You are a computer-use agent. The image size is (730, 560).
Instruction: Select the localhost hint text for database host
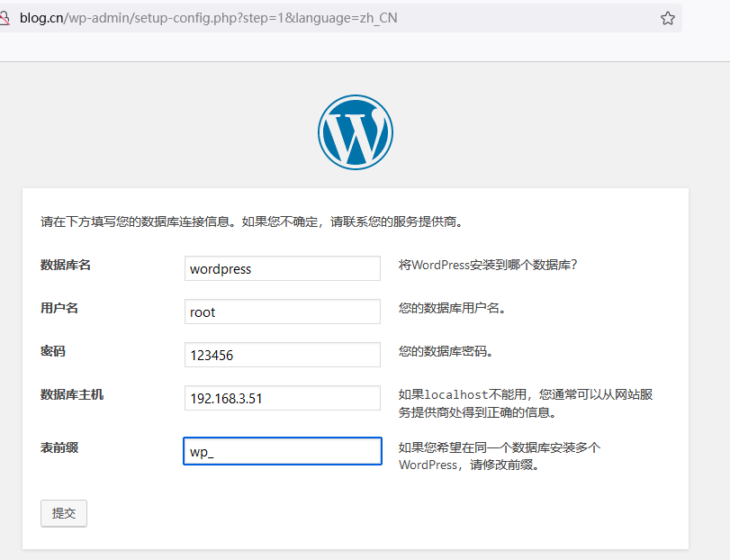[x=526, y=403]
